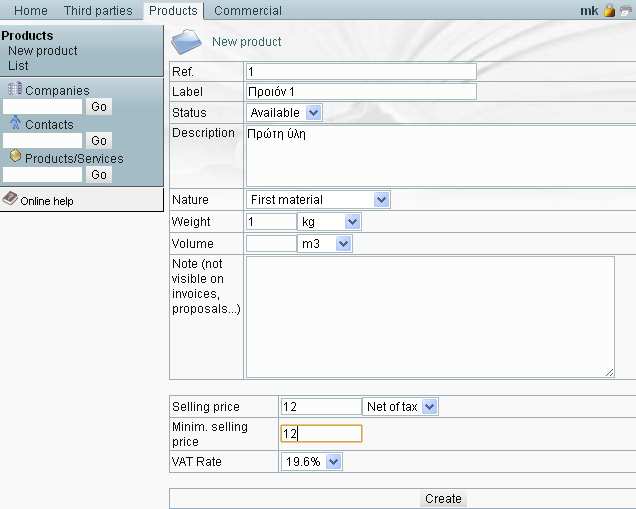Click inside the Note text area
Screen dimensions: 636x509
click(430, 317)
